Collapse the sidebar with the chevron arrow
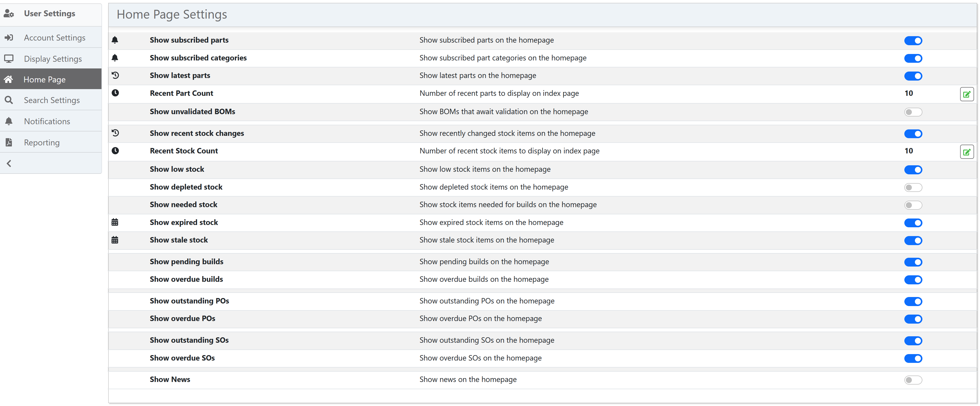 9,163
